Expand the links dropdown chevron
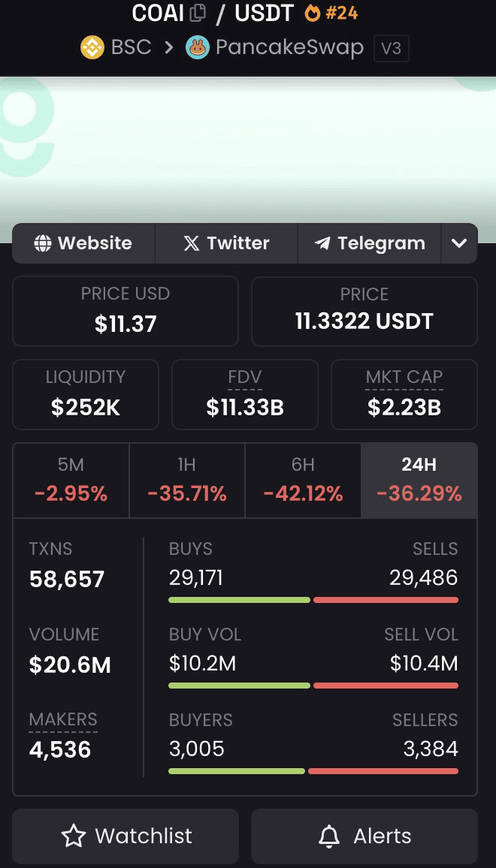496x868 pixels. pyautogui.click(x=459, y=243)
